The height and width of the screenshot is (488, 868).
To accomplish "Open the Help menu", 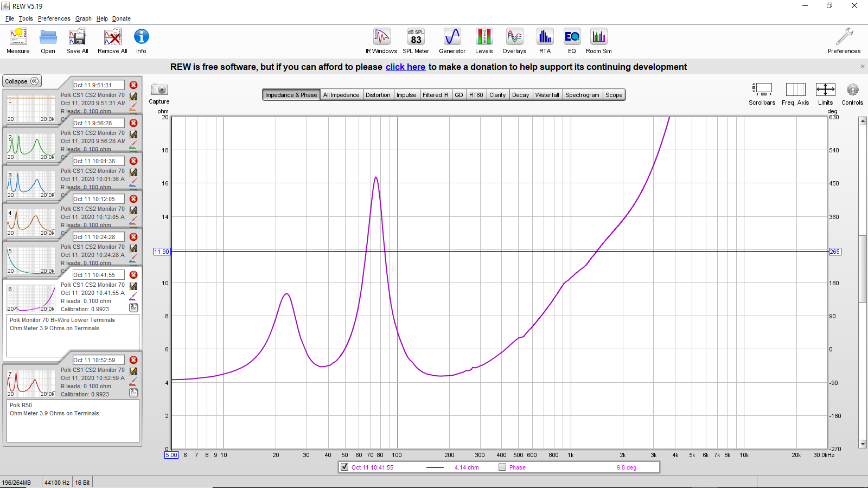I will (102, 18).
